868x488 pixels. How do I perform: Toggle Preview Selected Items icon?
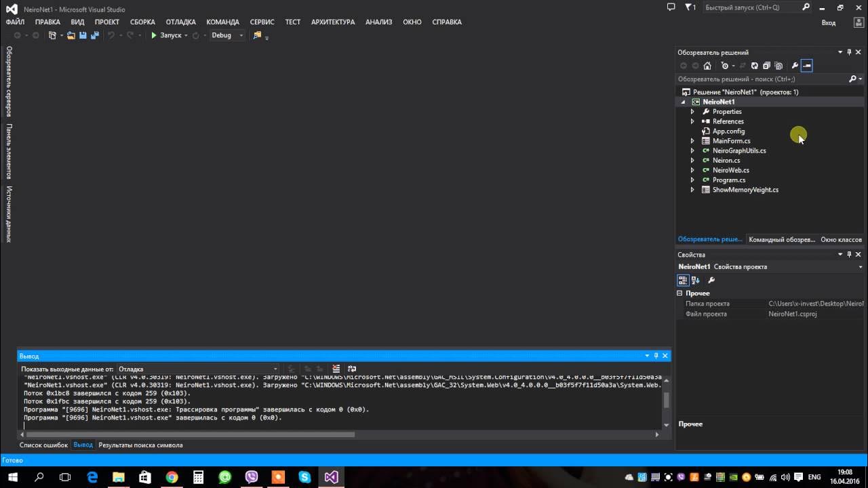806,66
